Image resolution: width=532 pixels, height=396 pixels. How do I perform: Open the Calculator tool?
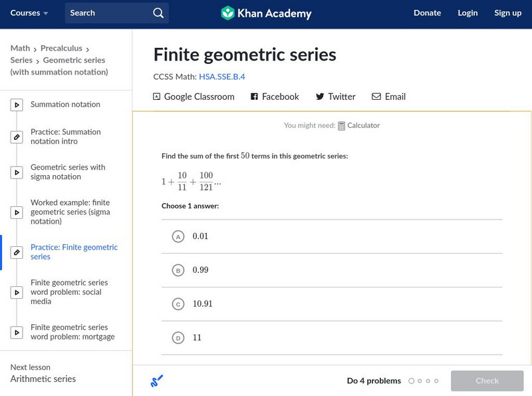(358, 125)
